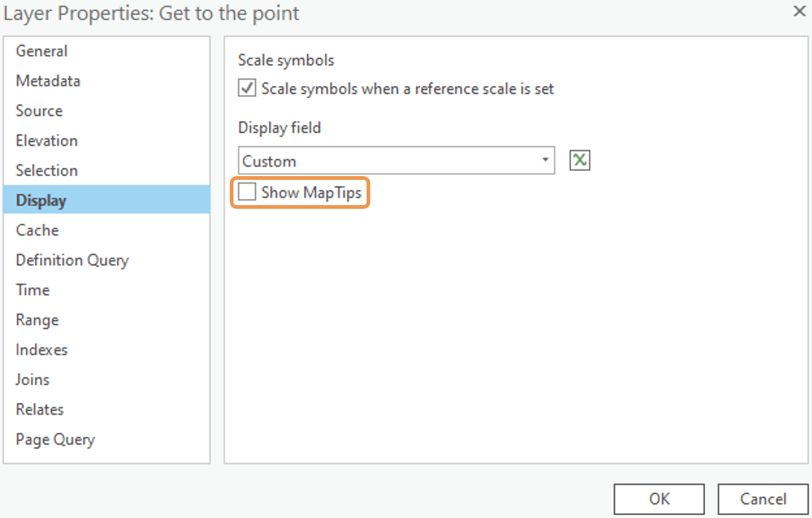Cancel the layer properties changes
Screen dimensions: 812x518
pos(762,499)
